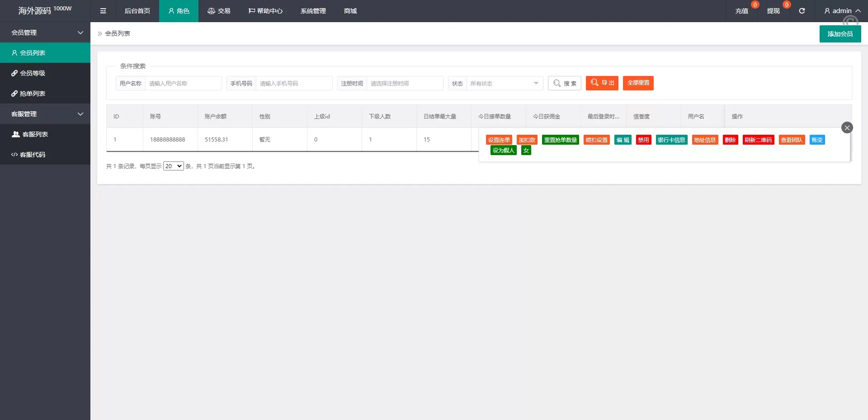Image resolution: width=868 pixels, height=420 pixels.
Task: Open 抢单列表 in the sidebar
Action: pos(33,94)
